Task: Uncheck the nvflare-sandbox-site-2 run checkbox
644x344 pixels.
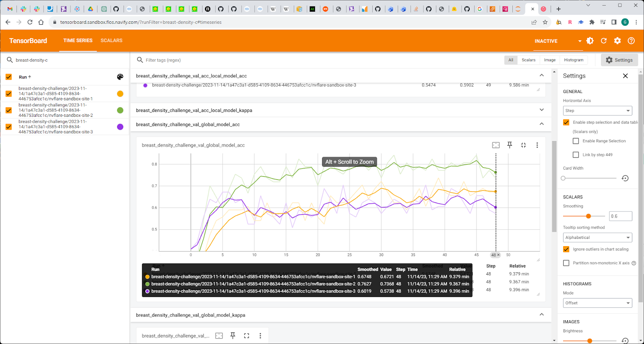Action: coord(8,110)
